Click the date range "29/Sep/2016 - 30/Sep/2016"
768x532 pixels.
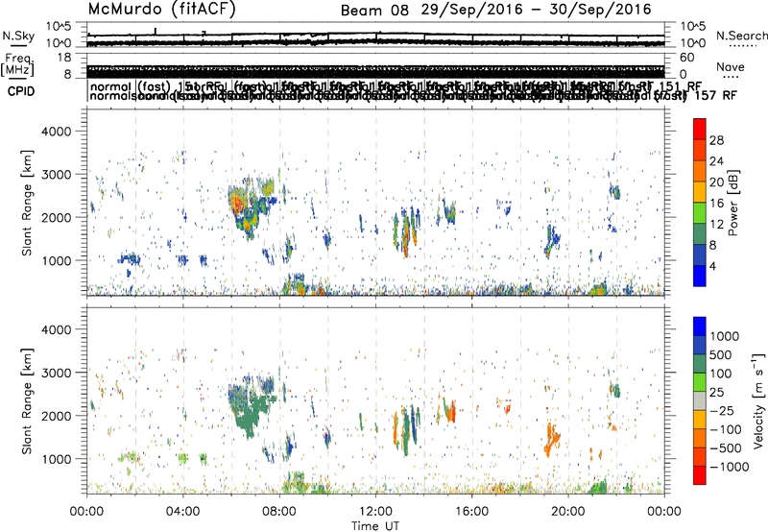(x=536, y=10)
